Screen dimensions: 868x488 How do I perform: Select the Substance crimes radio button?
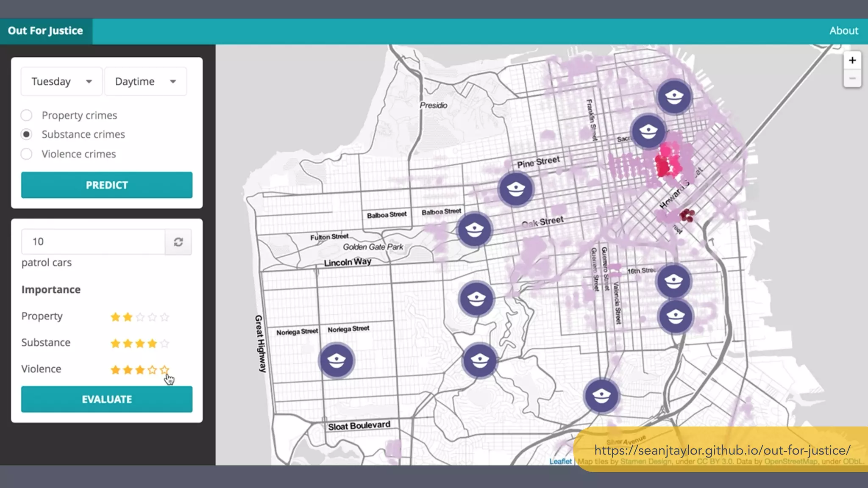(26, 134)
